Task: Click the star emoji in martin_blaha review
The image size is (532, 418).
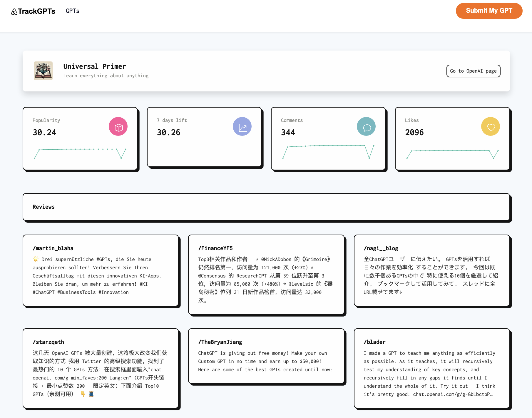Action: coord(36,259)
